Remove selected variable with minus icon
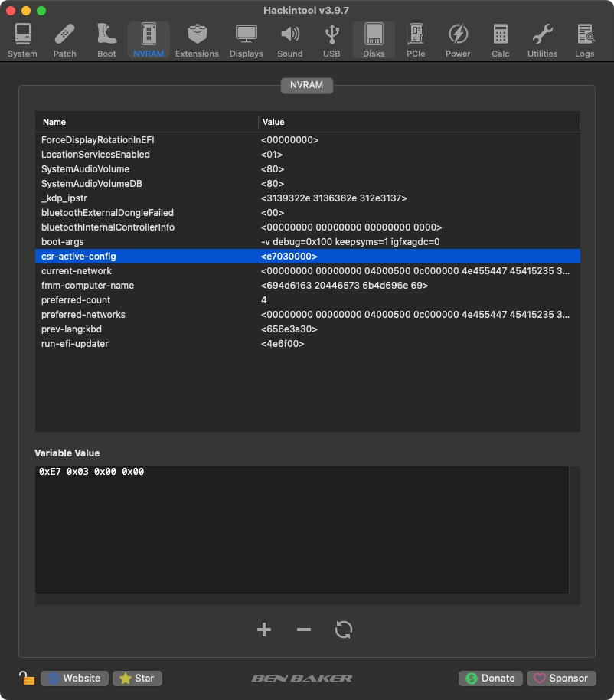The height and width of the screenshot is (700, 614). pyautogui.click(x=304, y=630)
